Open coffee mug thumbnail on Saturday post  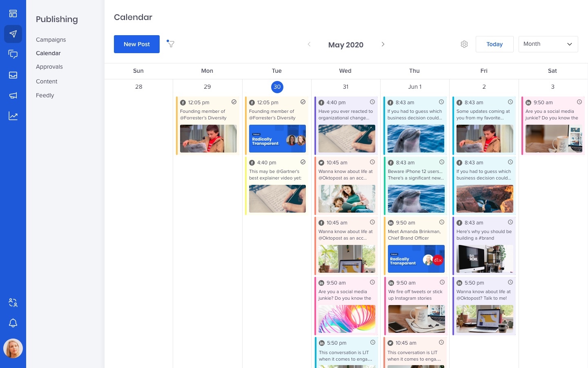click(x=554, y=139)
